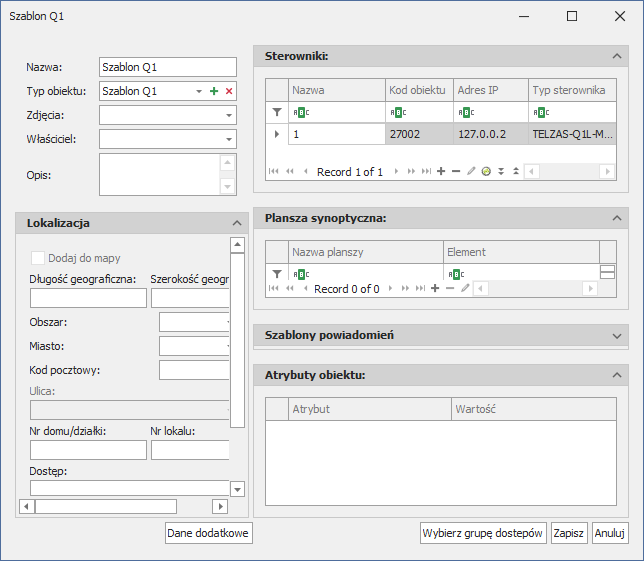Go to last record in Sterowniki navigator

point(427,171)
